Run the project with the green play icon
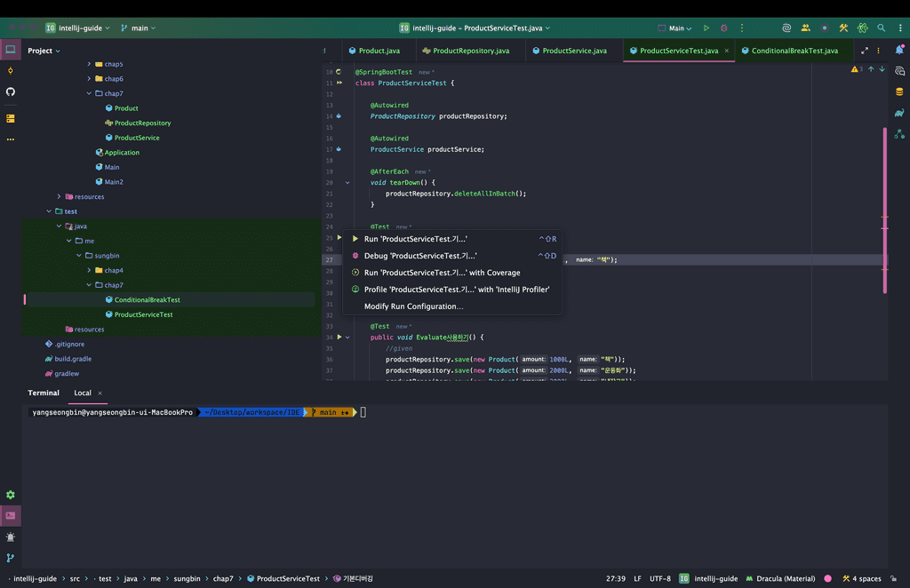 [706, 28]
